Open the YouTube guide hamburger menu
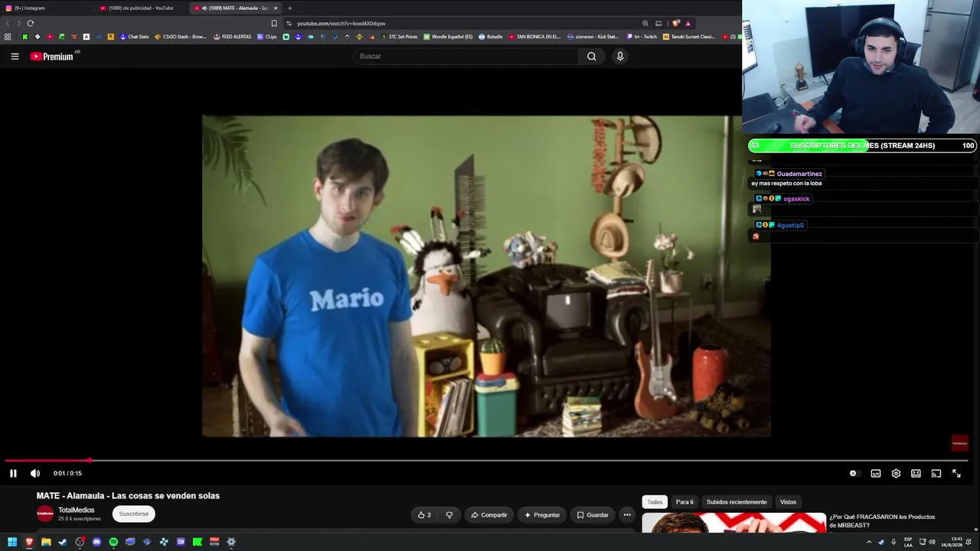The image size is (980, 551). pyautogui.click(x=15, y=56)
